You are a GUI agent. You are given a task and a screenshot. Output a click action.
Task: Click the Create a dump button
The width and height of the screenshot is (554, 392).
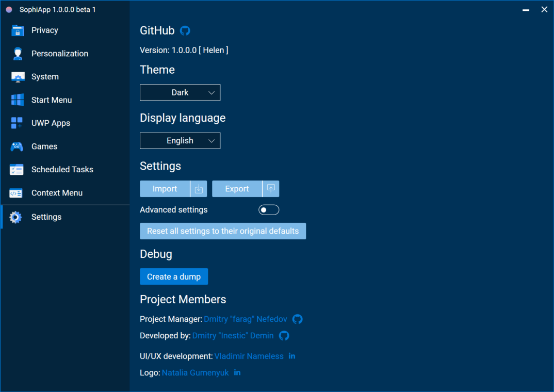point(174,277)
